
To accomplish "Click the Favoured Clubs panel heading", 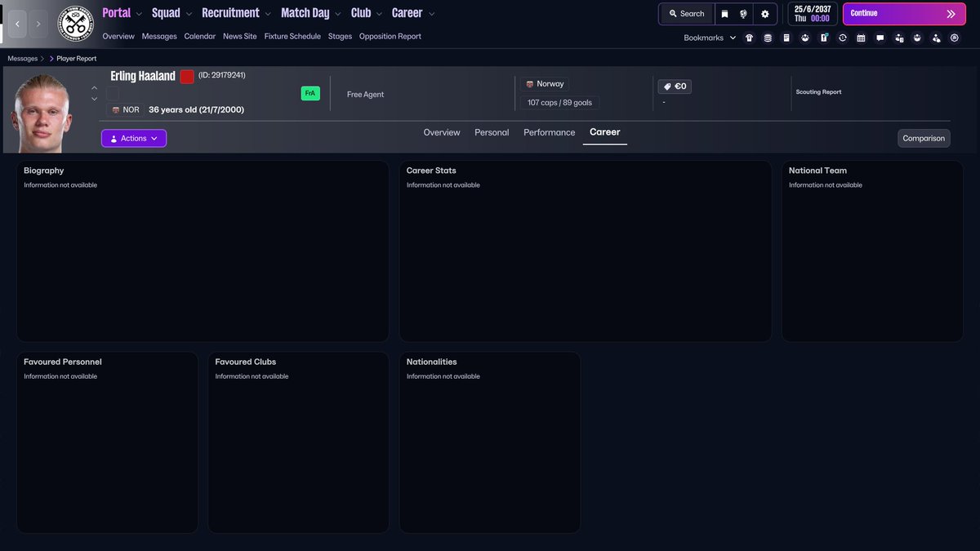I will tap(246, 362).
